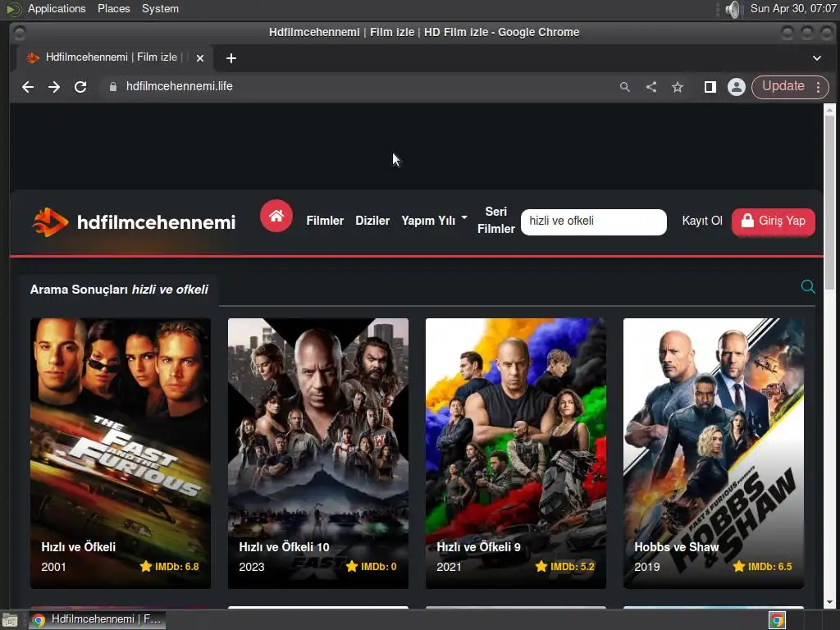840x630 pixels.
Task: Open the Applications menu
Action: 57,8
